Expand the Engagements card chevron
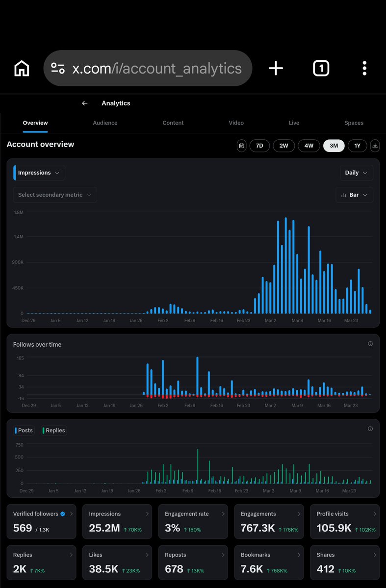 click(299, 514)
